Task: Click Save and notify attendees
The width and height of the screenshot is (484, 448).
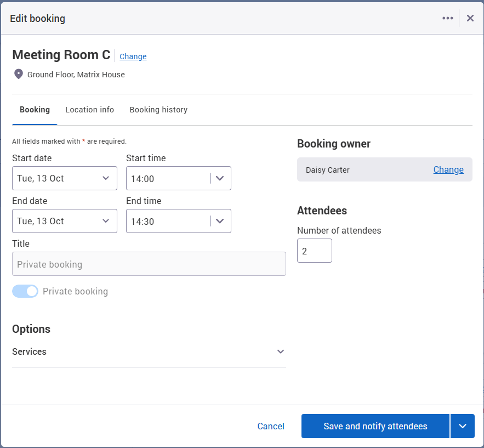Action: 375,426
